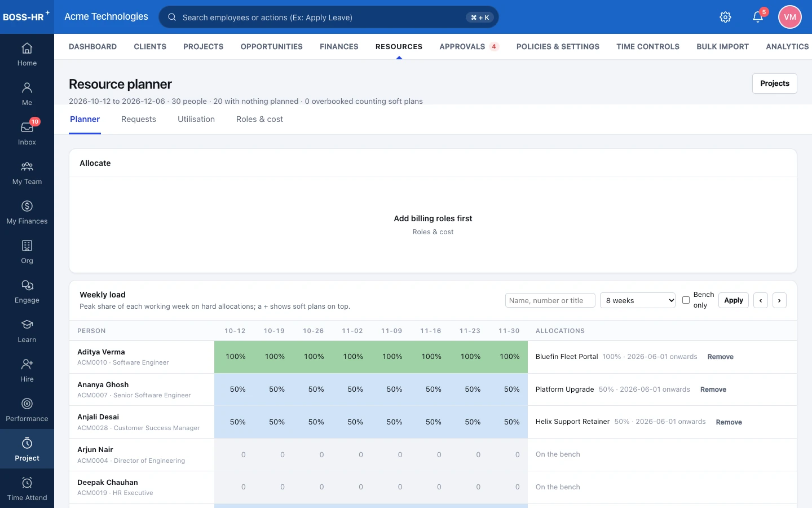Screen dimensions: 812x508
Task: Select the Planner tab
Action: [x=85, y=119]
